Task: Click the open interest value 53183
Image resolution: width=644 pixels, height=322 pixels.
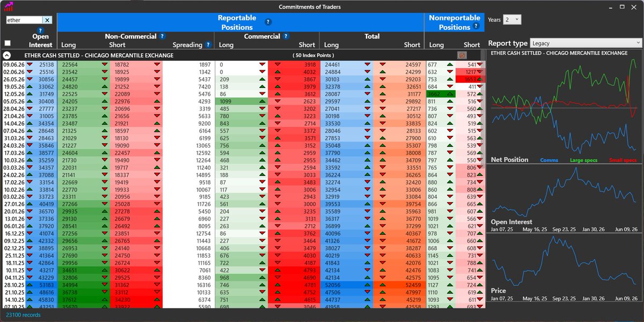Action: 47,285
